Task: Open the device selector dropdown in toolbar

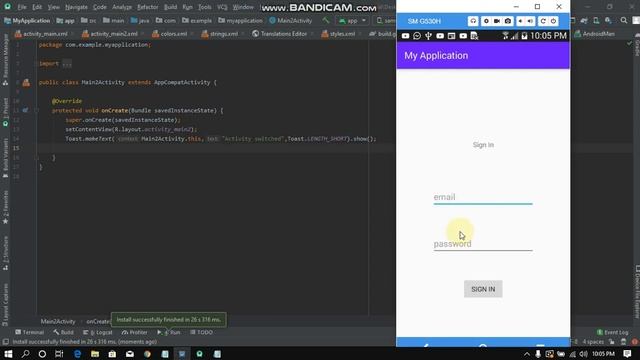Action: pyautogui.click(x=385, y=20)
